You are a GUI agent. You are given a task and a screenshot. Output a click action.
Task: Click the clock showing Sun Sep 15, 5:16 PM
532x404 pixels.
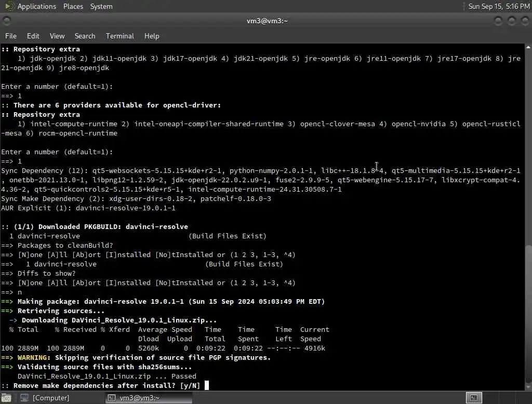[x=499, y=6]
